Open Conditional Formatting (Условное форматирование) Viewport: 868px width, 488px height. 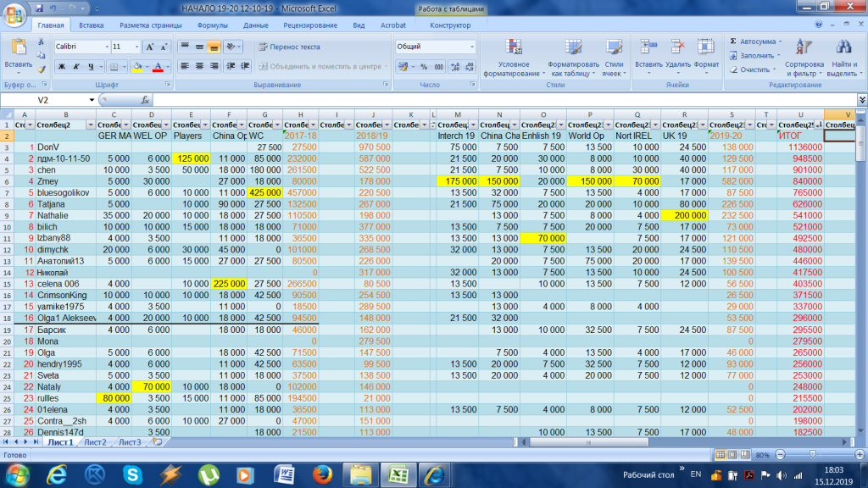click(x=513, y=49)
